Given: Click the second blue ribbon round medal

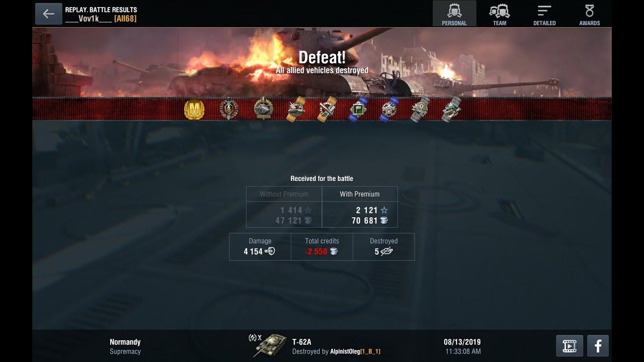Looking at the screenshot, I should pos(389,109).
